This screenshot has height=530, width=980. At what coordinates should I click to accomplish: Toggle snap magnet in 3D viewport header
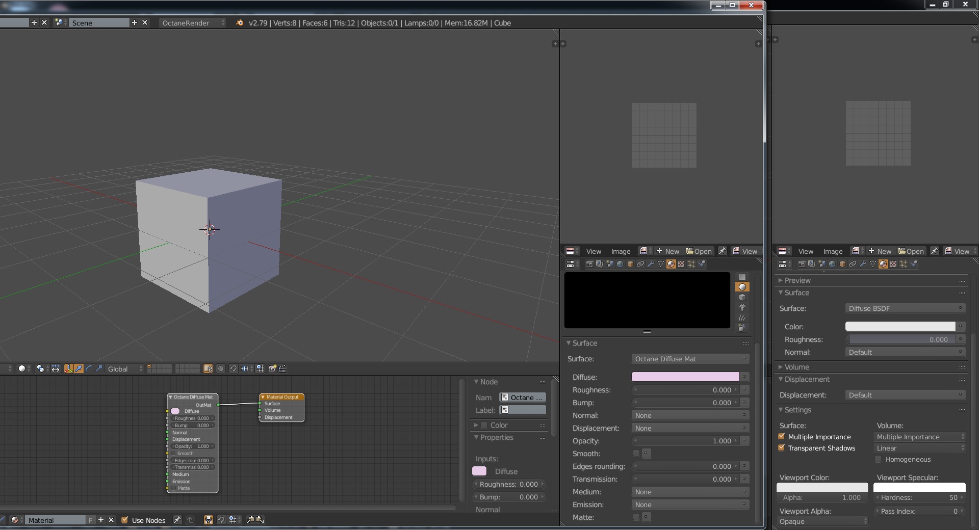click(233, 368)
